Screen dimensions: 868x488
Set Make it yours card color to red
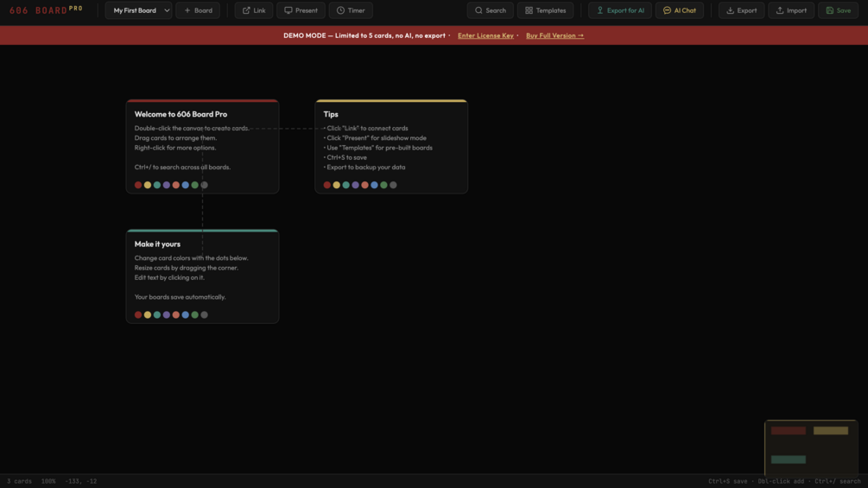[138, 314]
